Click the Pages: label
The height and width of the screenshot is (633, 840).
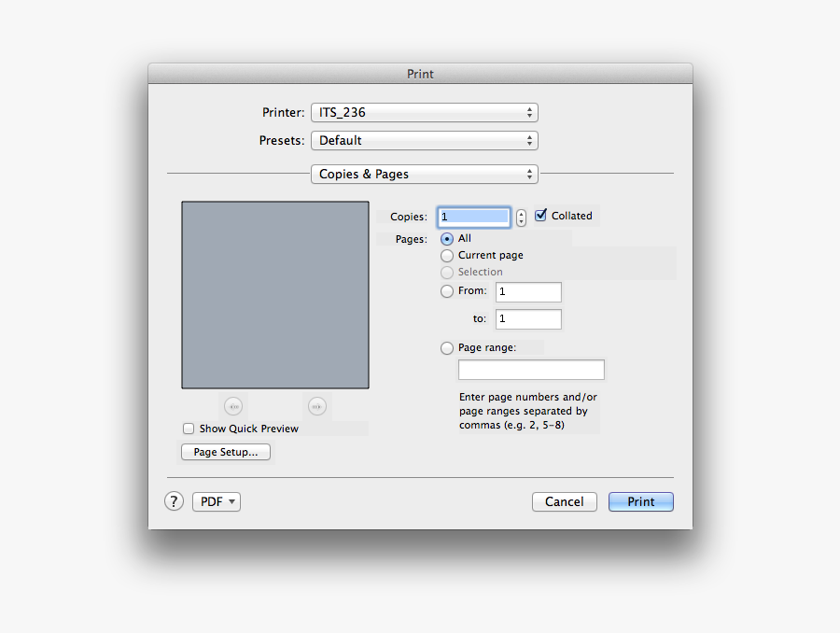pos(412,239)
